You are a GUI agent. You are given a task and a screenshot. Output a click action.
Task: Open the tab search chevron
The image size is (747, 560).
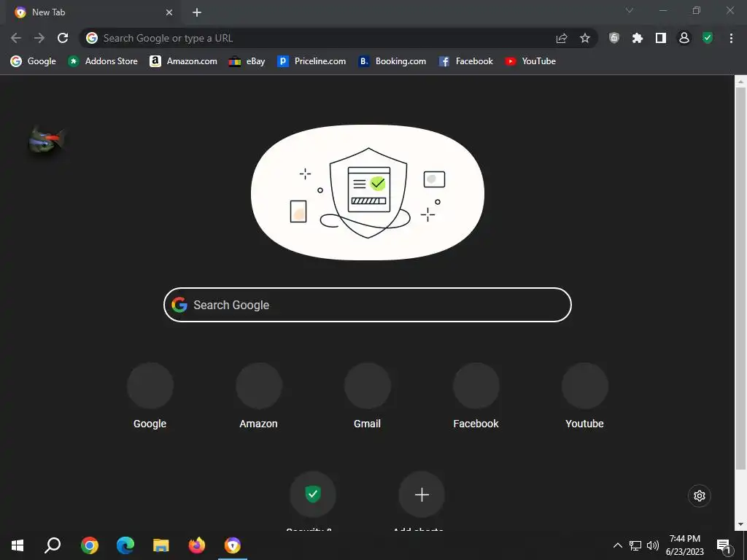pyautogui.click(x=630, y=10)
